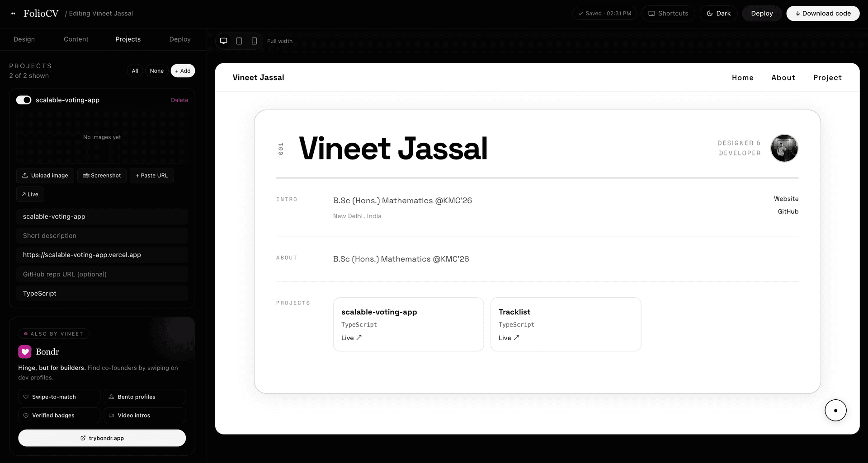
Task: Open Website link in preview
Action: click(x=786, y=199)
